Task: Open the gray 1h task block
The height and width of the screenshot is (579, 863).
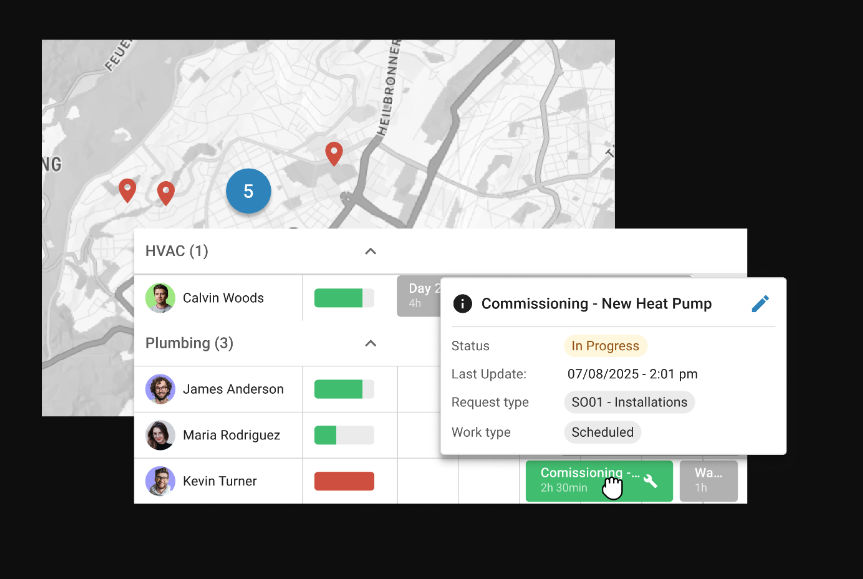Action: click(x=708, y=481)
